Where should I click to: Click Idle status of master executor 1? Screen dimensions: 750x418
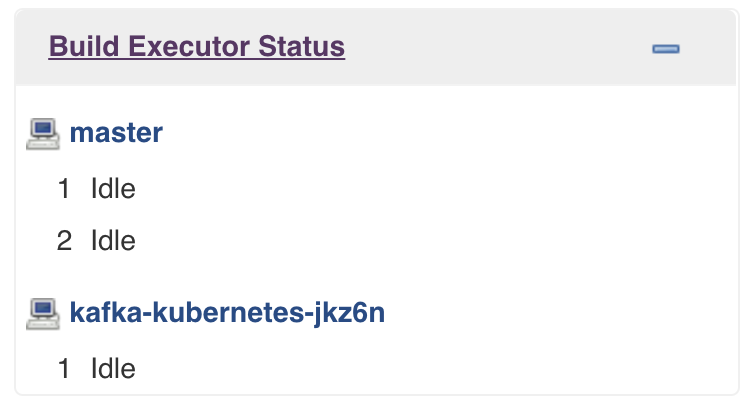point(112,189)
